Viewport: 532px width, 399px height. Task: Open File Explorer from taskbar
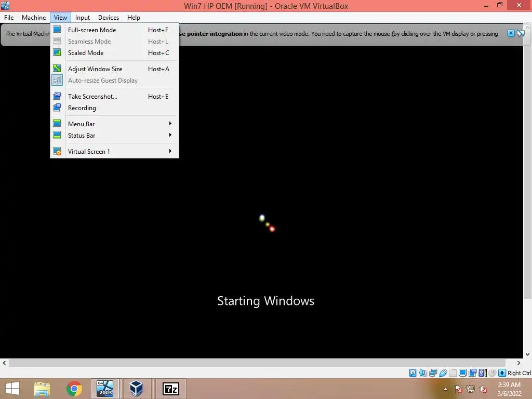coord(42,389)
